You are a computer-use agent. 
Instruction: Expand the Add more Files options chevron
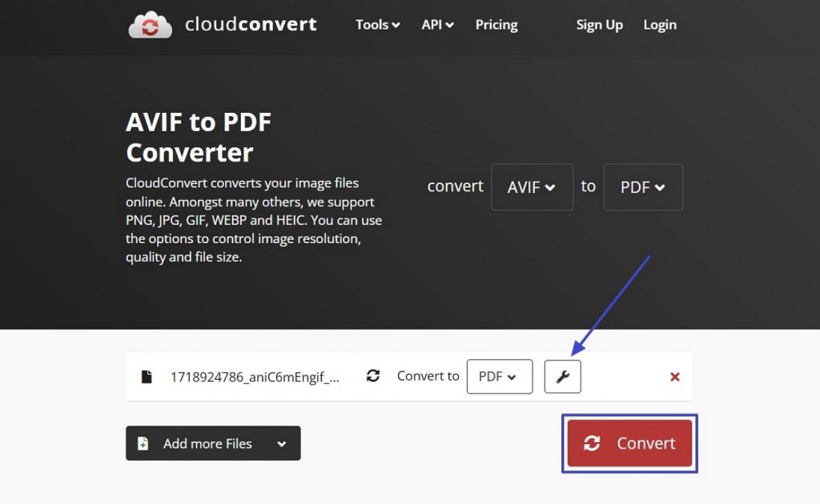279,443
